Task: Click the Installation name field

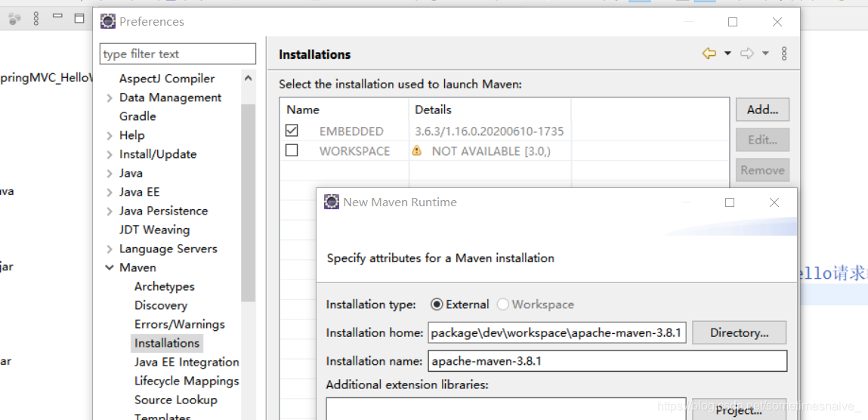Action: click(x=607, y=361)
